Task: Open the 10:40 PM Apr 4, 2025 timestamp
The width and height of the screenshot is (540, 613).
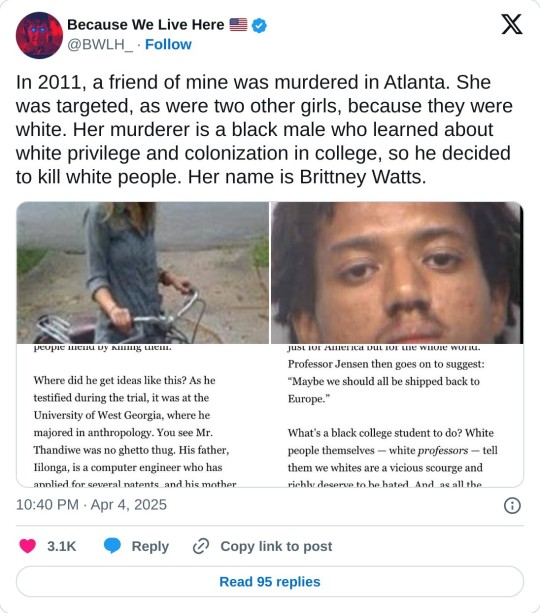Action: point(91,505)
